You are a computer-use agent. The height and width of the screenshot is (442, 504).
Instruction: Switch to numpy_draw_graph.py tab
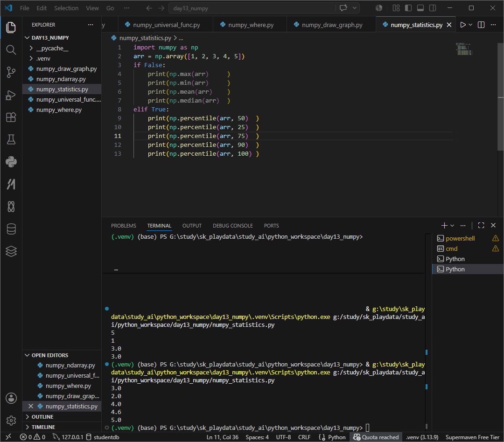click(x=331, y=25)
